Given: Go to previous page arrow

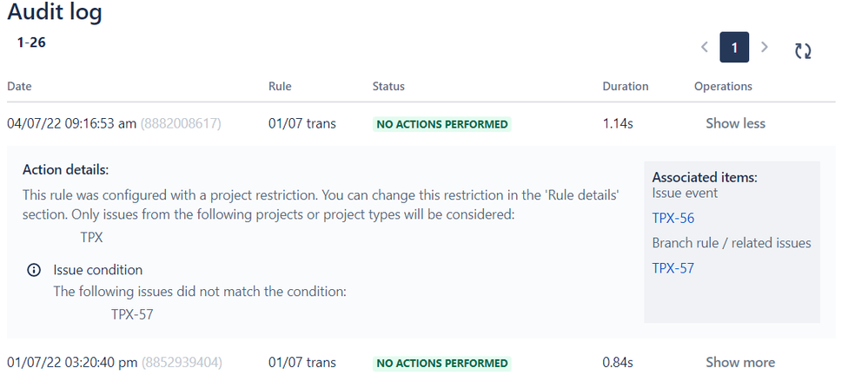Looking at the screenshot, I should (x=705, y=47).
